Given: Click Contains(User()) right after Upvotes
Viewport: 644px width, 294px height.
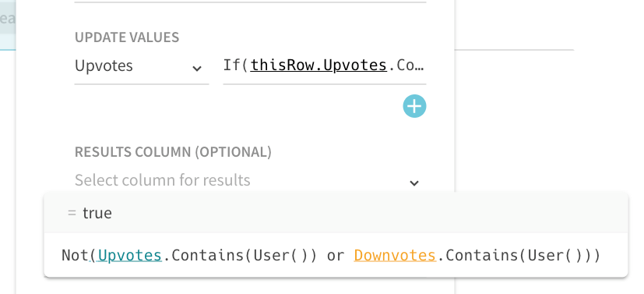Looking at the screenshot, I should tap(244, 255).
